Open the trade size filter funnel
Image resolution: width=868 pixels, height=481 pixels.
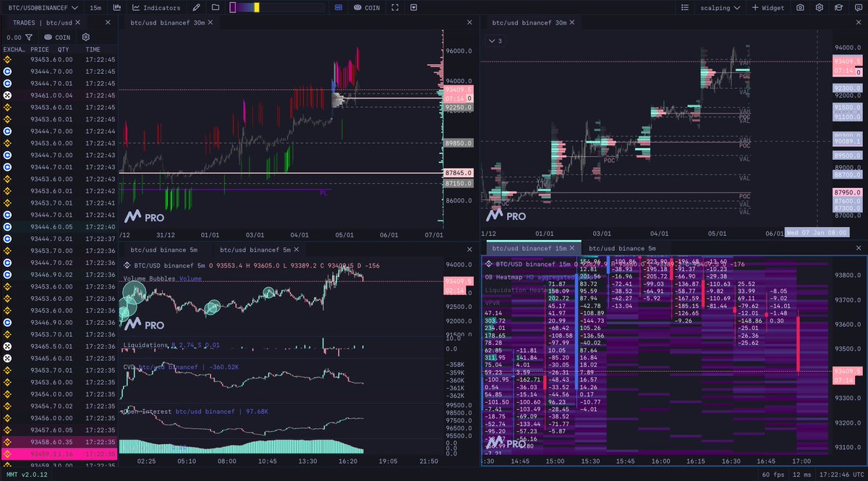point(29,37)
